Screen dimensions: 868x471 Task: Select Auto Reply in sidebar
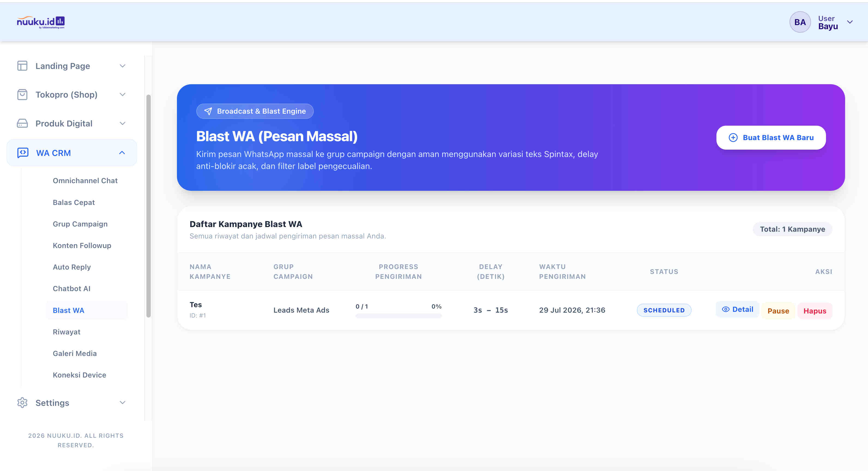click(72, 267)
